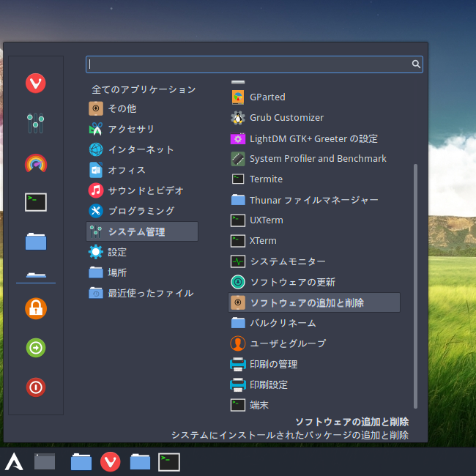Open the 設定 category
This screenshot has width=476, height=476.
click(x=142, y=252)
